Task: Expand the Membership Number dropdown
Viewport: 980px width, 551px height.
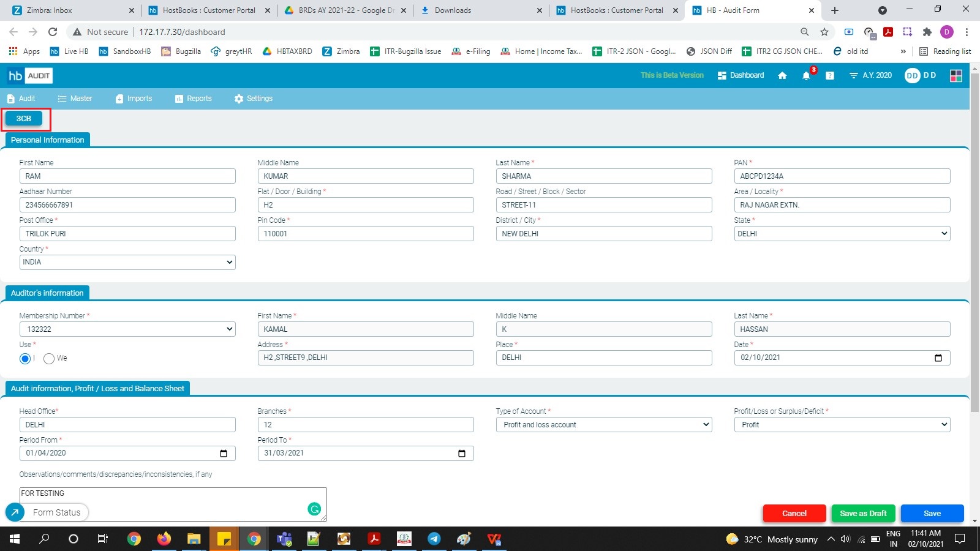Action: point(127,329)
